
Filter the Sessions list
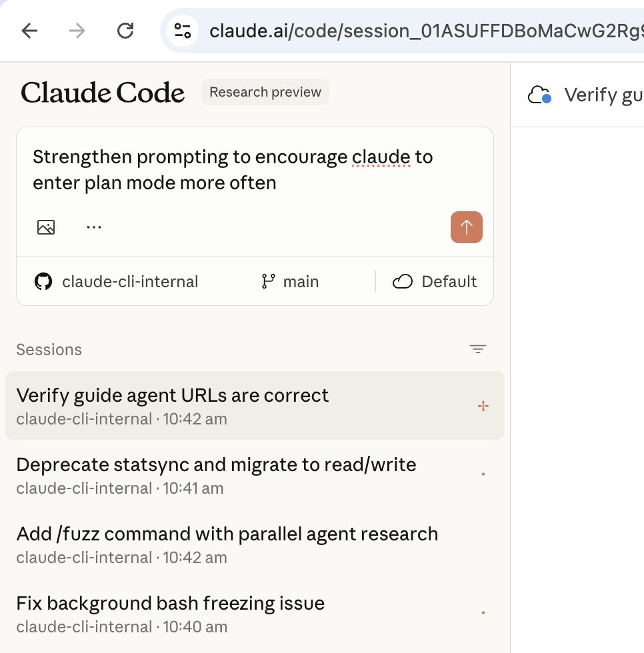(x=478, y=348)
